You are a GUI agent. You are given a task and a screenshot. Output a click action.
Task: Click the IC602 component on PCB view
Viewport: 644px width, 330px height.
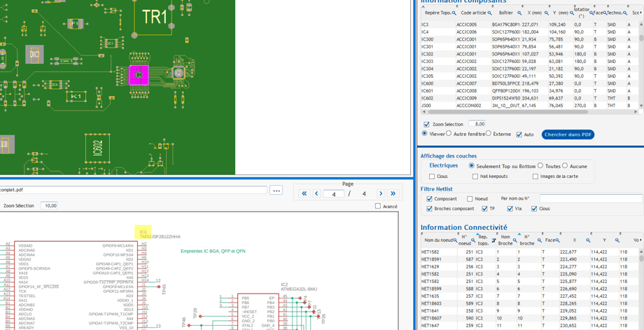click(97, 148)
